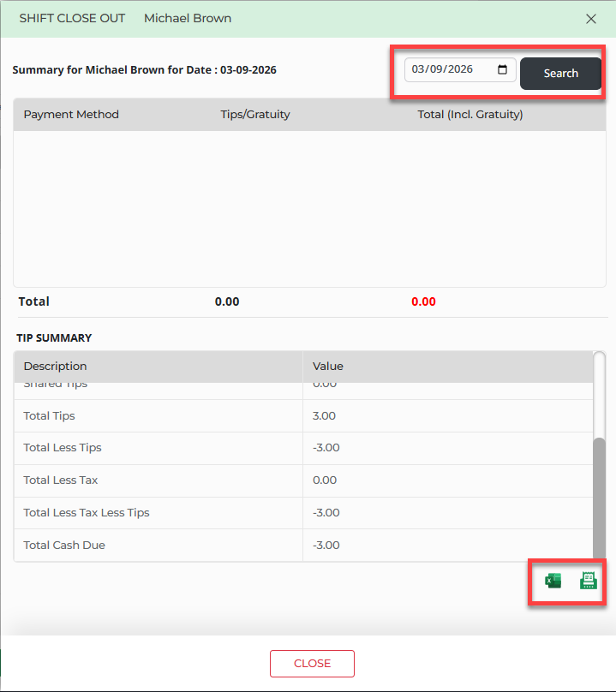
Task: Click the TIP SUMMARY heading
Action: [x=54, y=338]
